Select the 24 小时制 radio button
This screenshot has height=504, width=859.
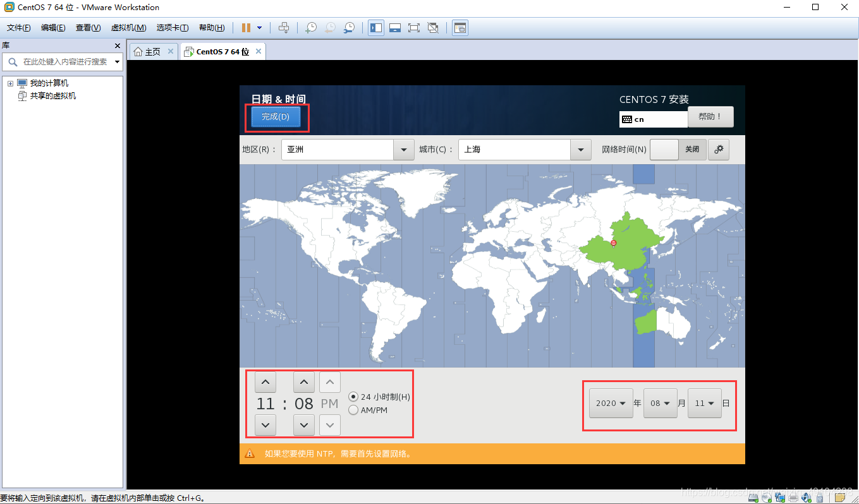point(353,397)
